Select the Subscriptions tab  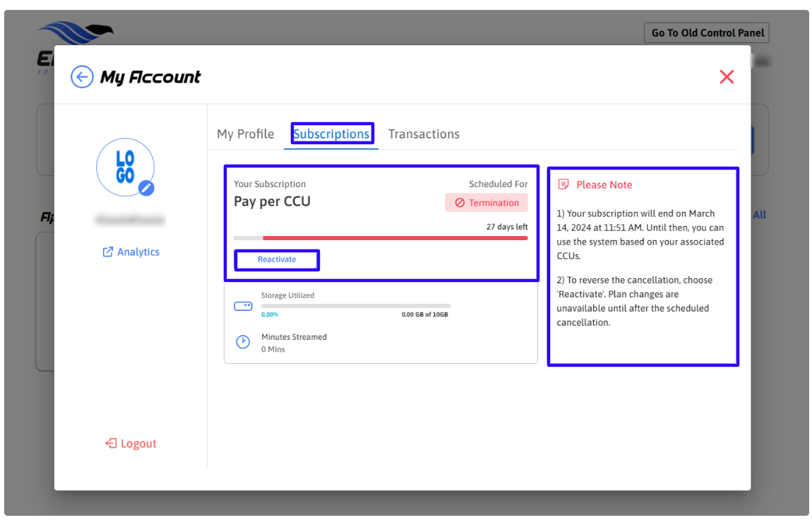coord(331,134)
